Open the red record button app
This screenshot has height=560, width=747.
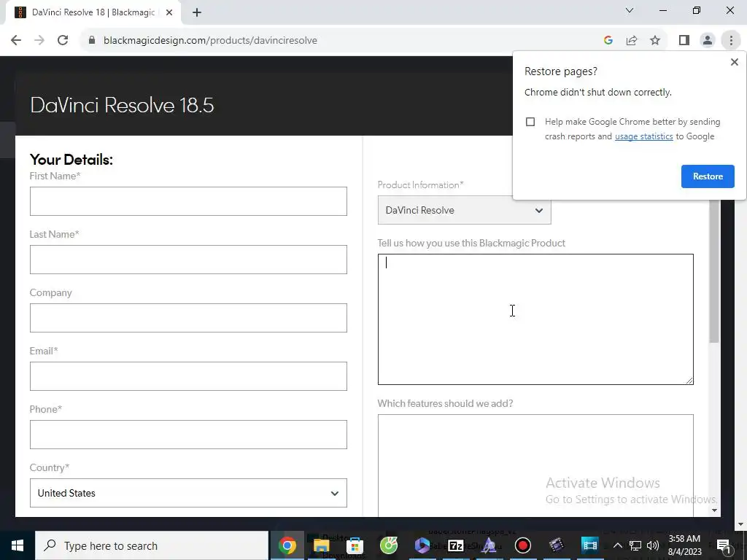(522, 545)
